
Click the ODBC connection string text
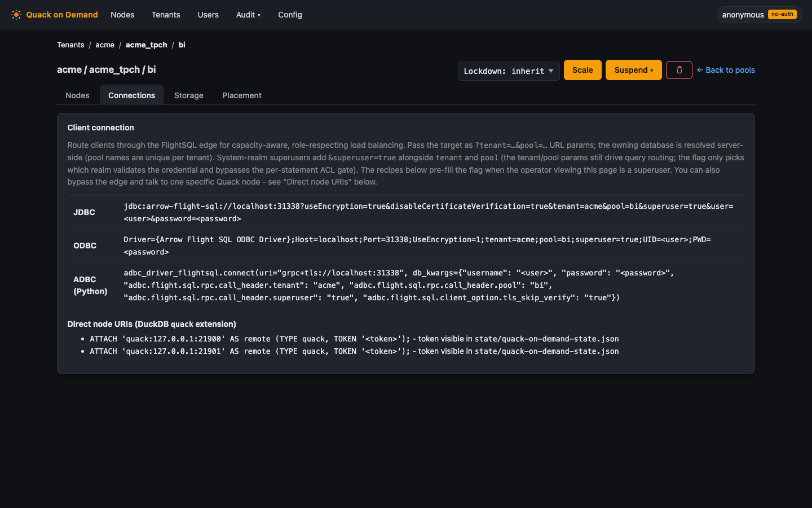(417, 246)
